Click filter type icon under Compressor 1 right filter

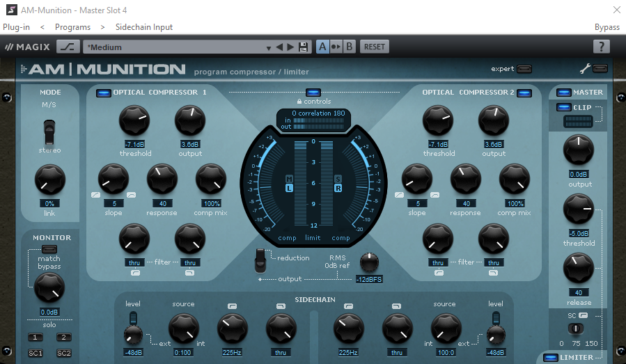click(189, 273)
